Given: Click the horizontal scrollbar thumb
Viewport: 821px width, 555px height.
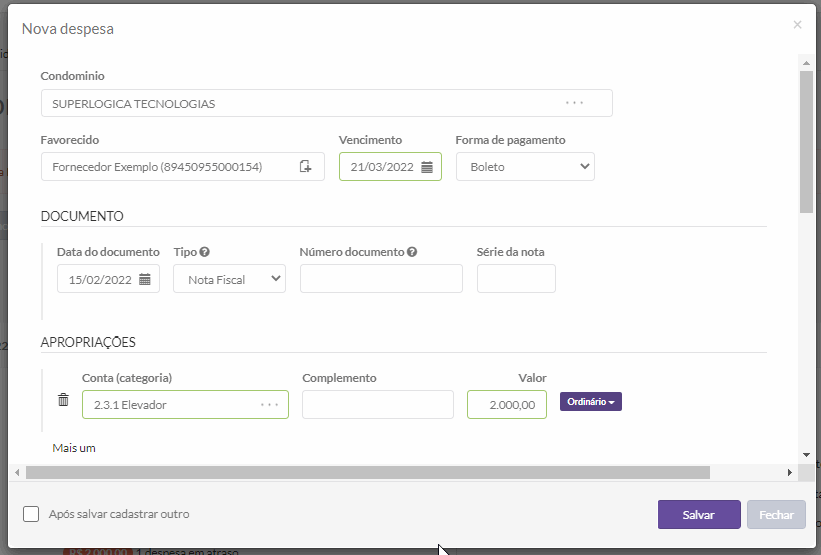Looking at the screenshot, I should pyautogui.click(x=368, y=472).
